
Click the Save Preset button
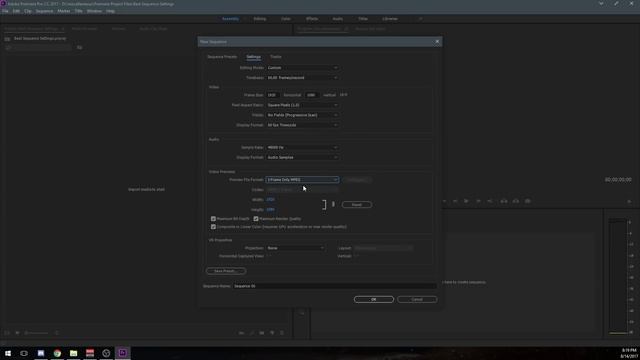point(226,271)
